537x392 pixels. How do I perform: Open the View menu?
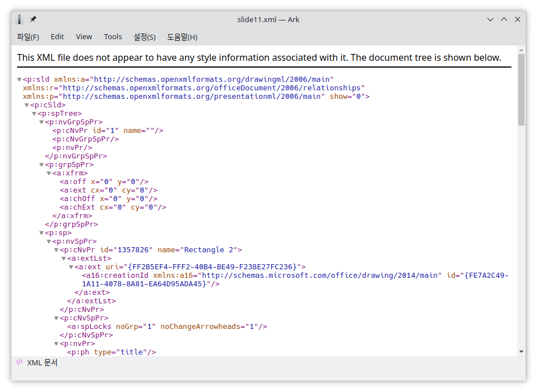[x=84, y=37]
